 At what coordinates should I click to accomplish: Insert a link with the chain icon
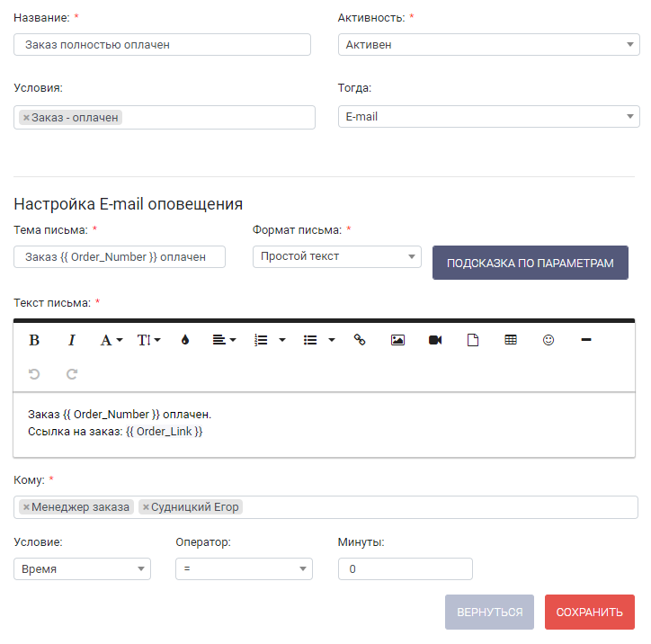pos(360,340)
